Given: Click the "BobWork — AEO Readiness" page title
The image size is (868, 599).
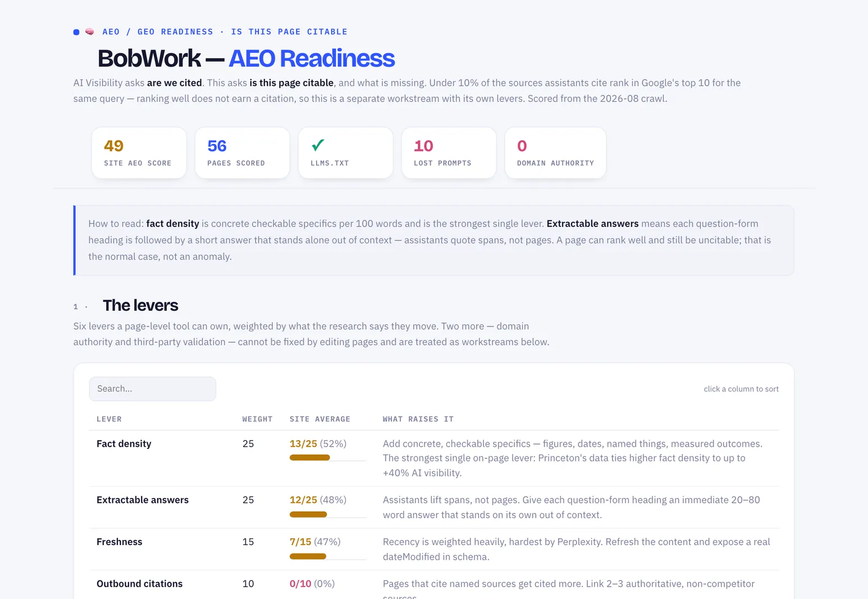Looking at the screenshot, I should [246, 58].
